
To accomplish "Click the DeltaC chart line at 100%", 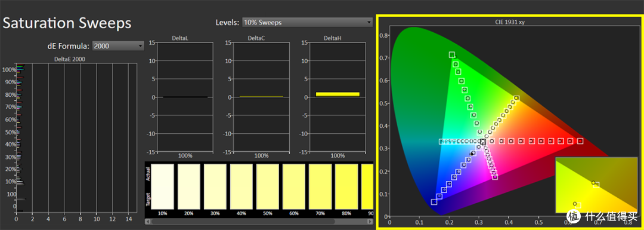I will (x=261, y=96).
